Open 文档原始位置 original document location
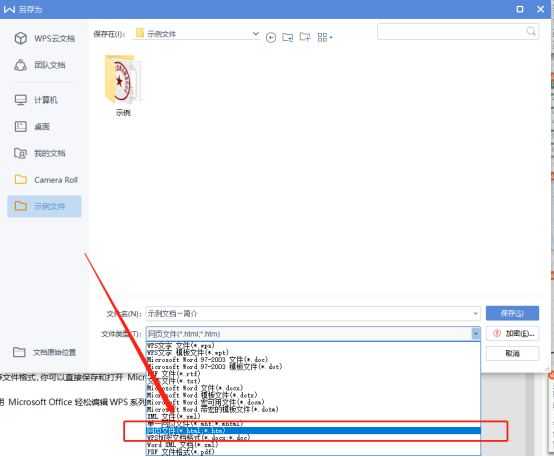554x457 pixels. tap(45, 352)
